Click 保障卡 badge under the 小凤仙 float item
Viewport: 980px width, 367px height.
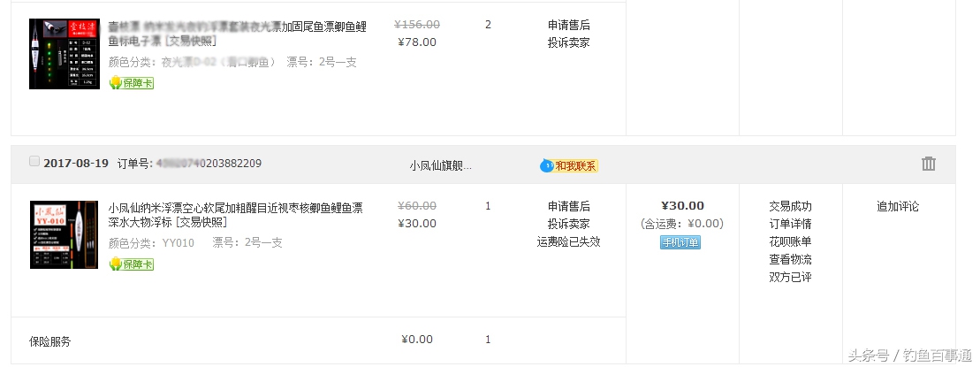(132, 264)
